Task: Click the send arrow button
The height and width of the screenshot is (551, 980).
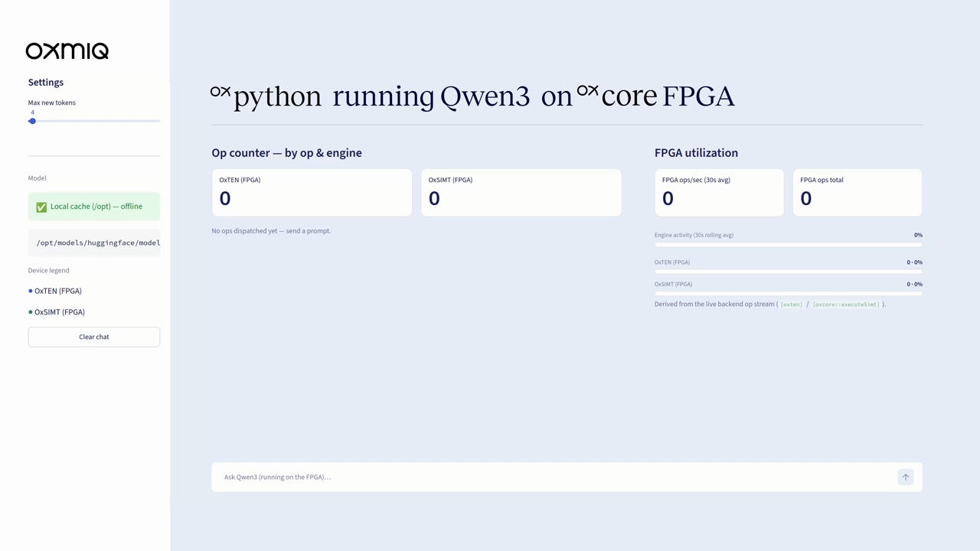Action: 905,477
